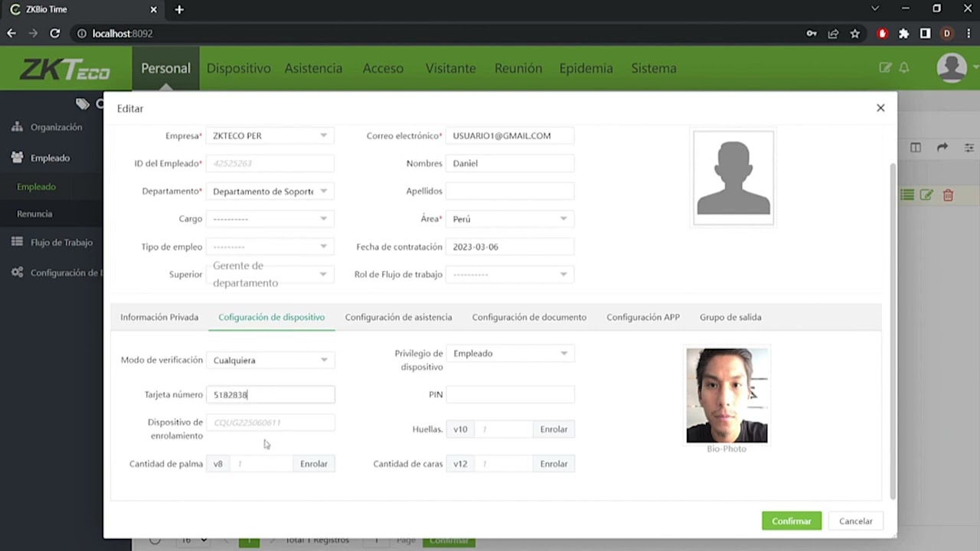Click the Apellidos input field

510,191
